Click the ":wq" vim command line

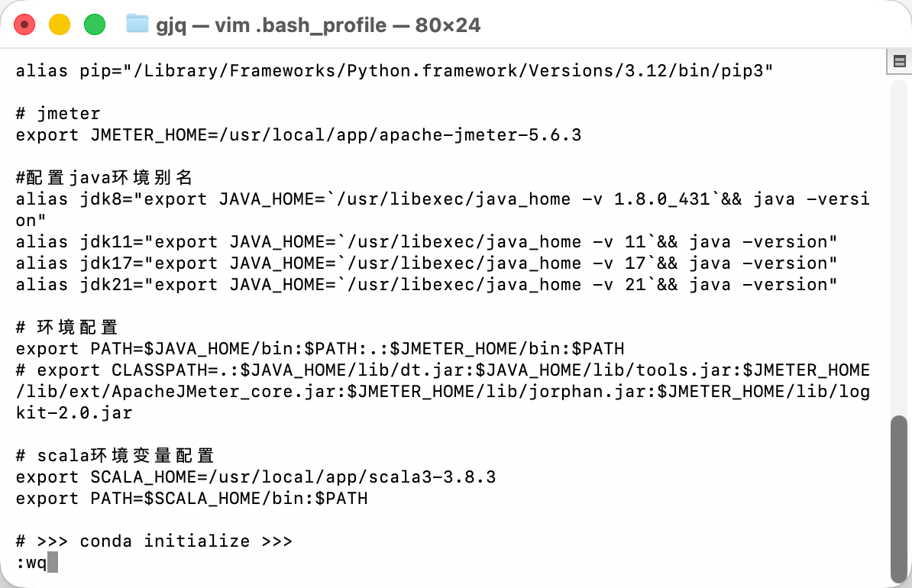[31, 563]
